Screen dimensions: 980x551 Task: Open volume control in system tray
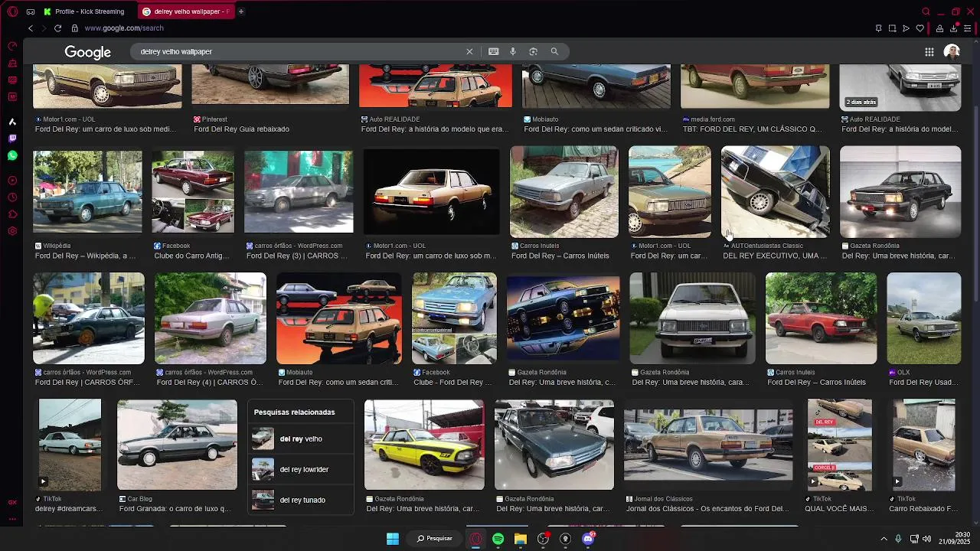click(x=926, y=539)
